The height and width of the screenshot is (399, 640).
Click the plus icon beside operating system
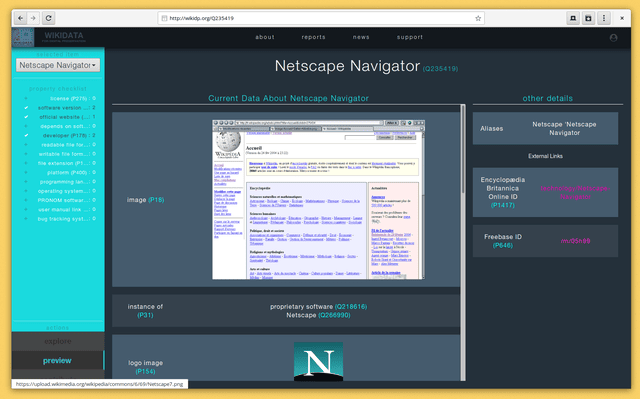click(26, 191)
